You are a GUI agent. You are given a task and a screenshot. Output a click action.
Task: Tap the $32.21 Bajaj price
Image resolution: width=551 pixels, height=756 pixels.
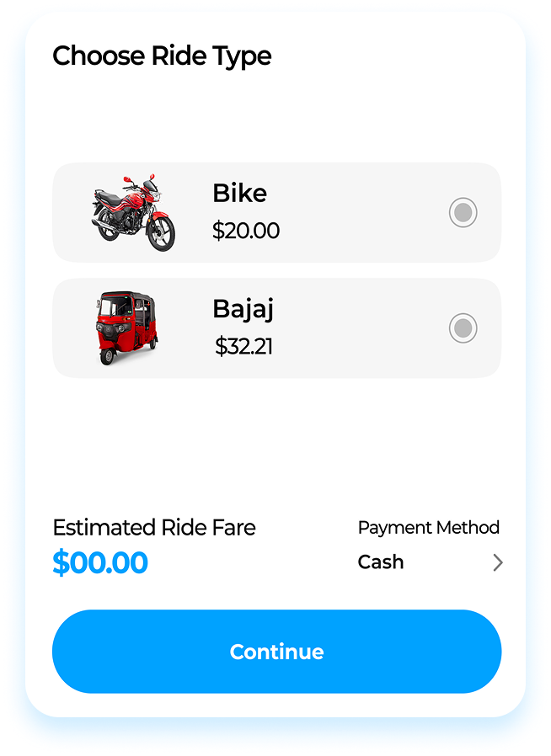point(243,346)
